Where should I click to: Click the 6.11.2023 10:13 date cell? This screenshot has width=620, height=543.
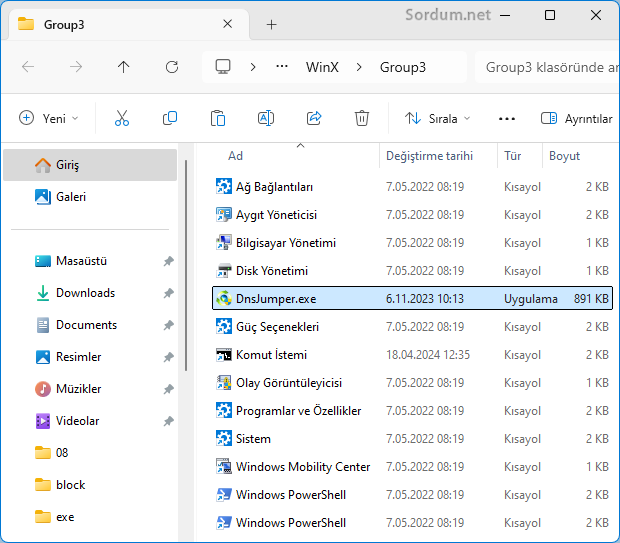(x=425, y=299)
